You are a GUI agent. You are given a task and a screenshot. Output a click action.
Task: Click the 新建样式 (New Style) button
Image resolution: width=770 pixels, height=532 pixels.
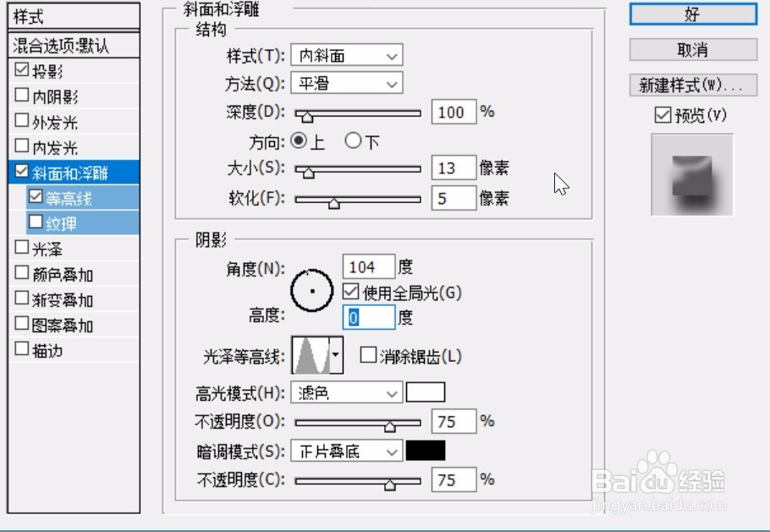[x=690, y=83]
